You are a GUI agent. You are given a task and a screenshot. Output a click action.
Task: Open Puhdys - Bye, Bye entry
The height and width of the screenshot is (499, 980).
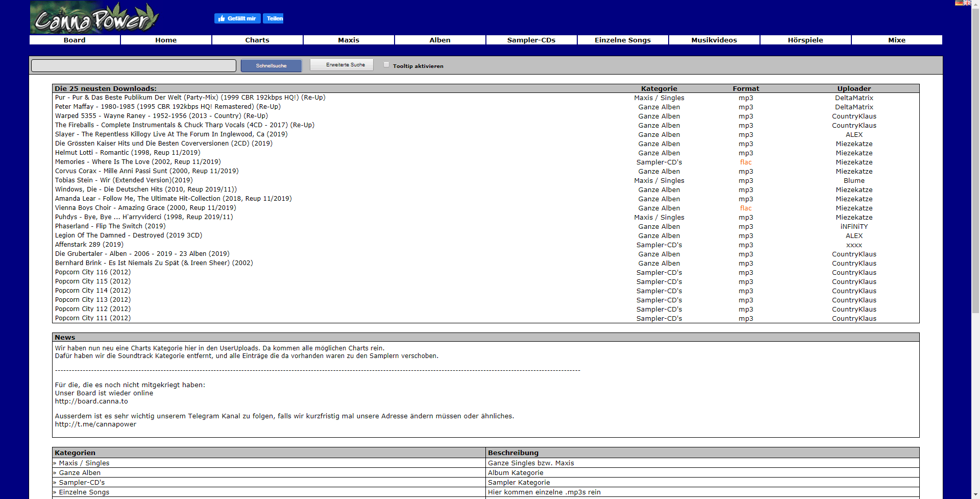(x=144, y=217)
